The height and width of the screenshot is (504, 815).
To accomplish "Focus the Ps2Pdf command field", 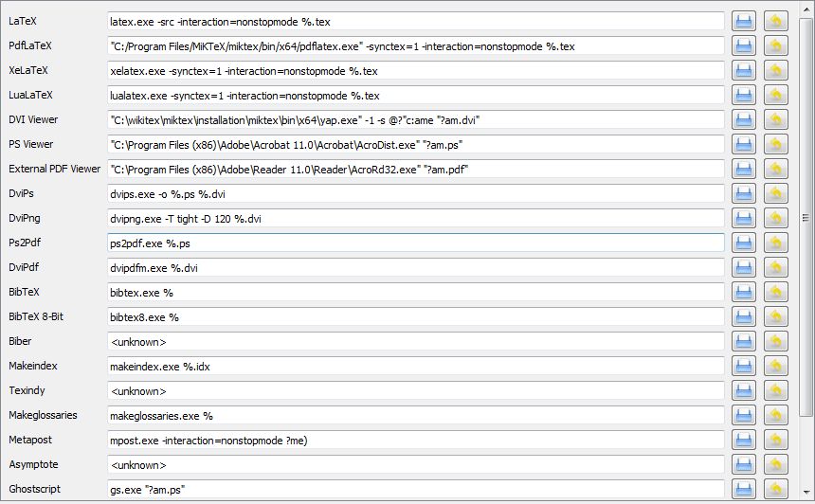I will click(416, 243).
